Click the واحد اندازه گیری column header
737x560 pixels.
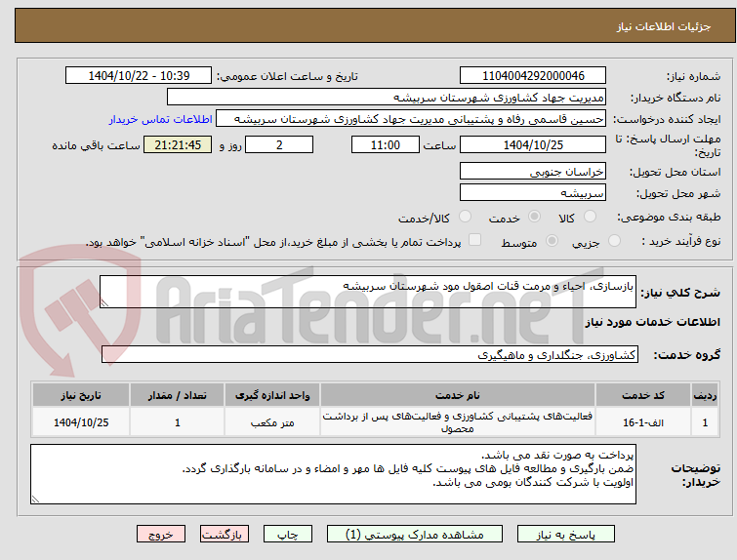pyautogui.click(x=272, y=395)
